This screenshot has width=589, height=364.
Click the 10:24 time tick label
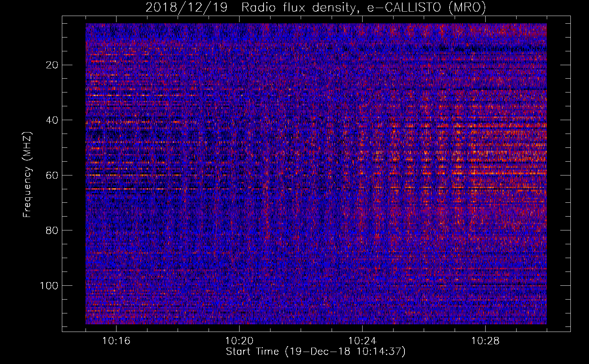362,341
